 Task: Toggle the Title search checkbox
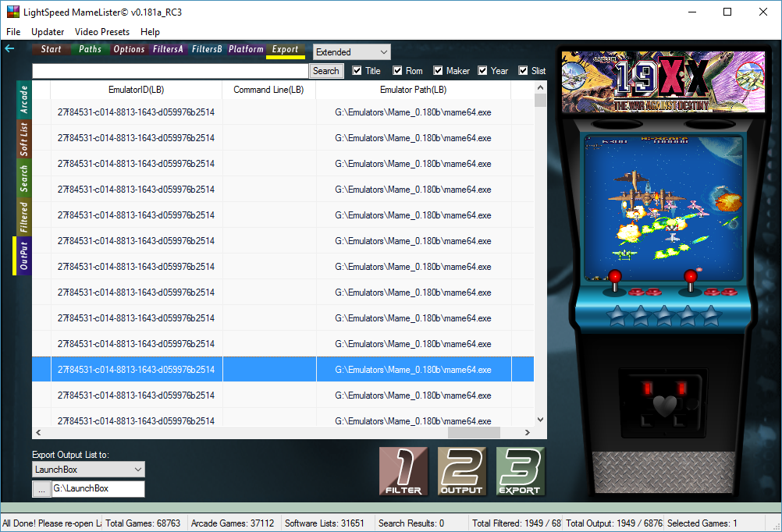[x=357, y=71]
